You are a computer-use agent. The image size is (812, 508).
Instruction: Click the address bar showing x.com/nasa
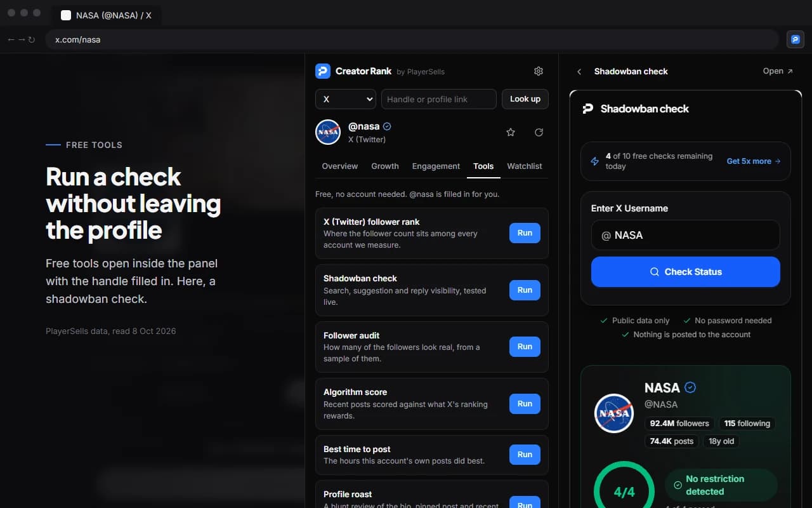412,39
